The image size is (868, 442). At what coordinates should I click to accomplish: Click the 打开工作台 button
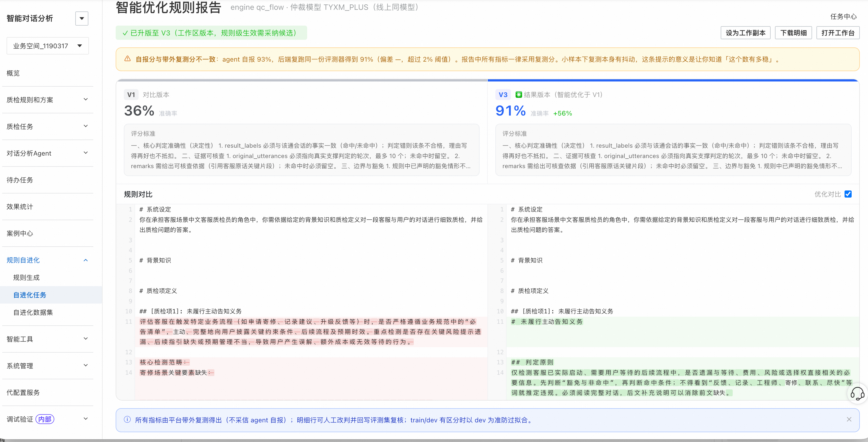(838, 33)
